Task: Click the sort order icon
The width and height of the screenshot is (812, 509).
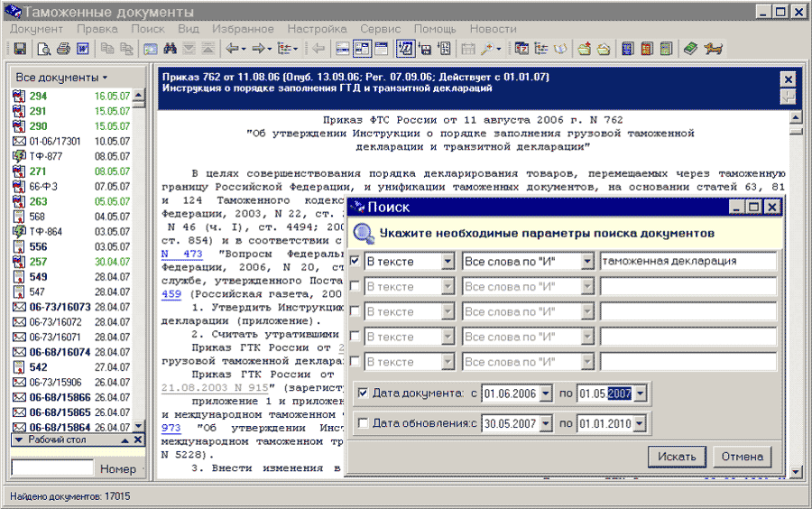Action: [x=405, y=49]
